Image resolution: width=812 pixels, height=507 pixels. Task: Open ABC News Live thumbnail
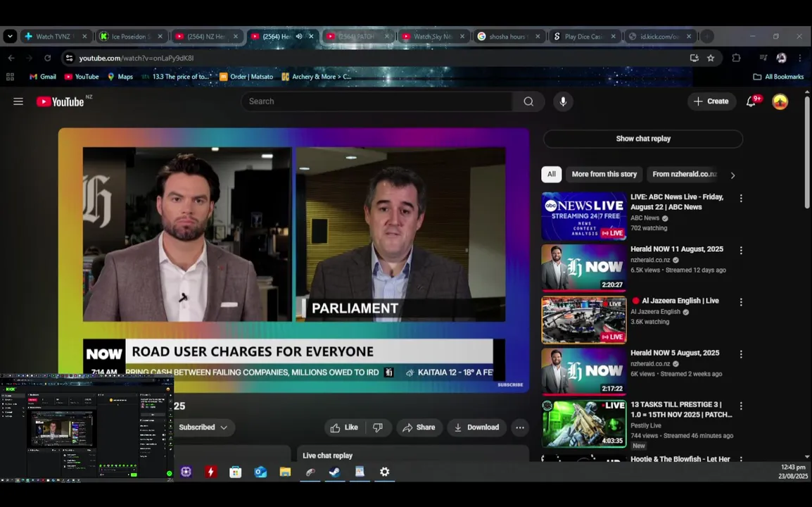pos(584,216)
